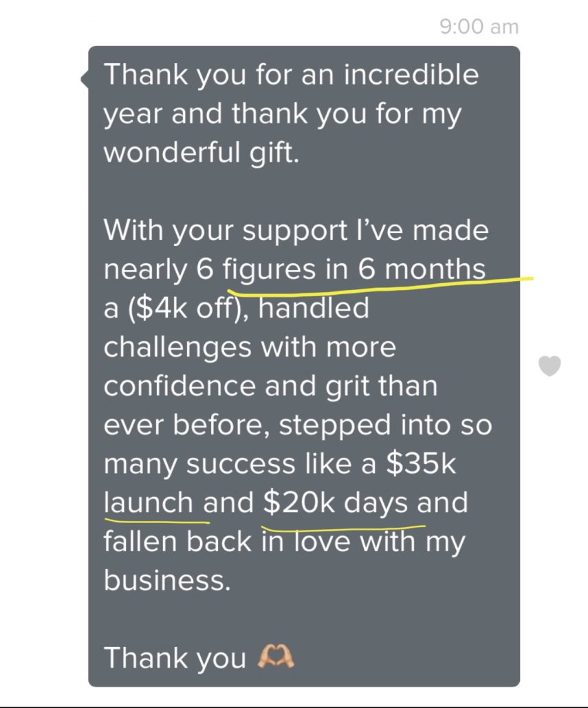The height and width of the screenshot is (708, 588).
Task: Tap the gray heart reaction icon
Action: pos(549,366)
